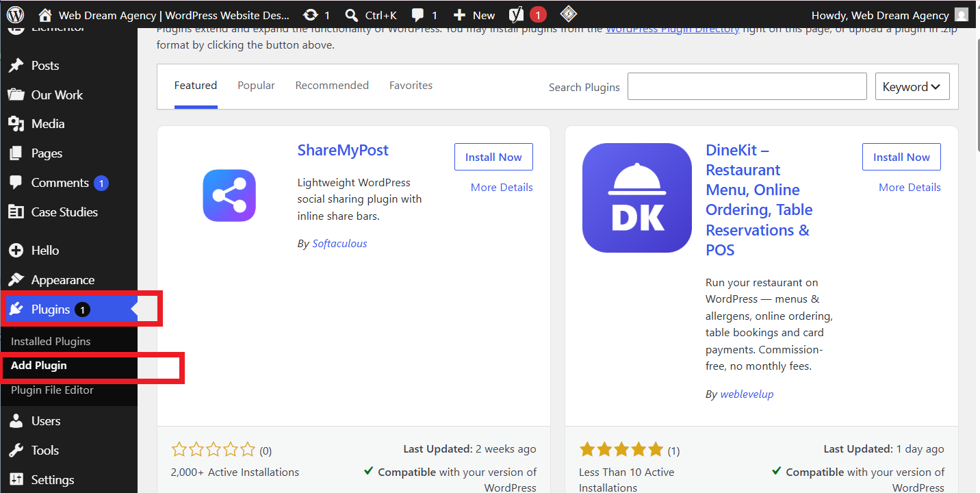
Task: Click 'Last Updated: 2 weeks ago' text
Action: click(469, 449)
